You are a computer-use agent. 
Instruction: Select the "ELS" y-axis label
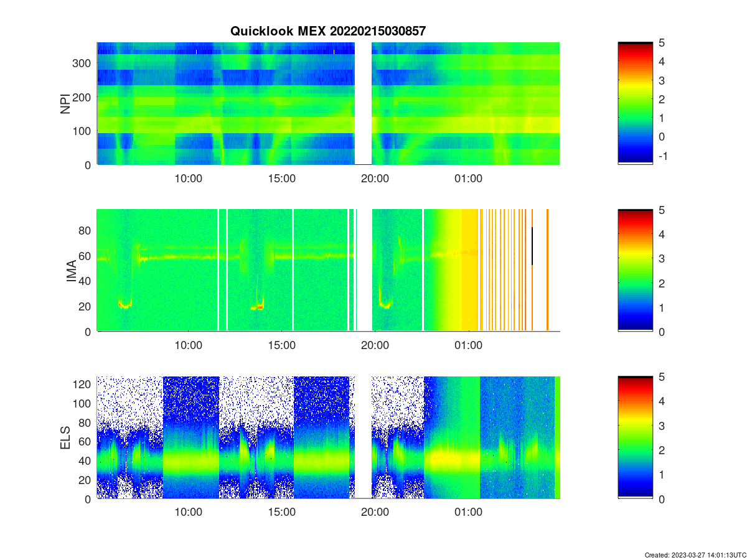pyautogui.click(x=65, y=437)
